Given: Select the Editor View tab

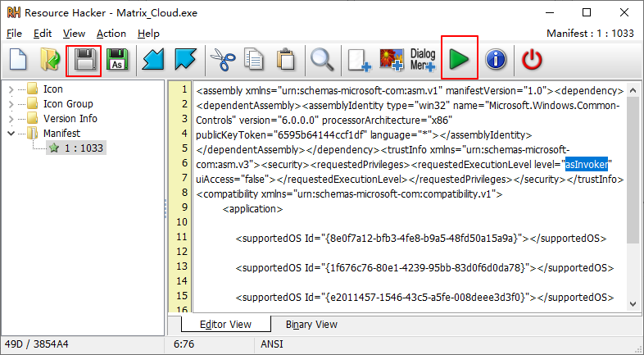Looking at the screenshot, I should click(x=225, y=325).
